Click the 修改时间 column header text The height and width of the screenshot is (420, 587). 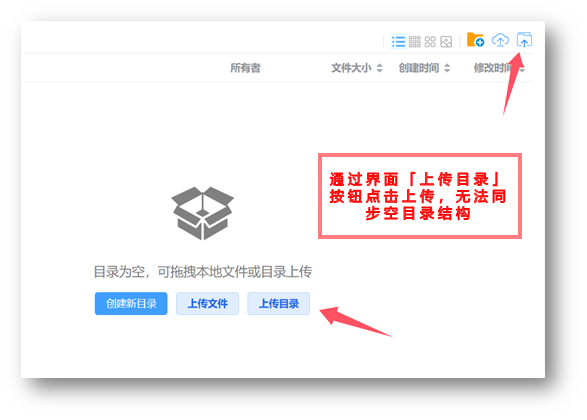pyautogui.click(x=493, y=68)
